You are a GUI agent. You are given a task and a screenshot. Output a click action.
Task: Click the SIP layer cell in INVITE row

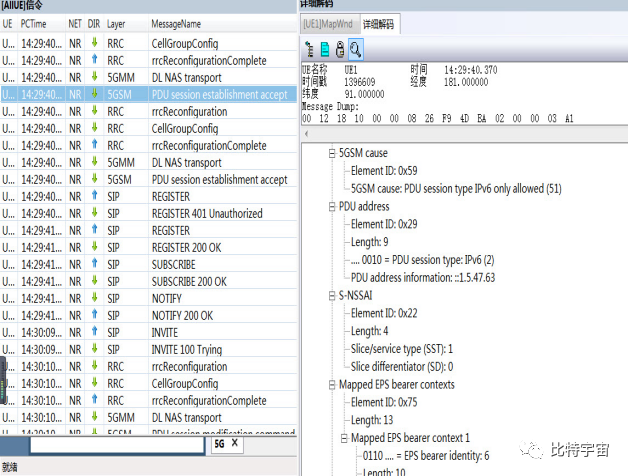[x=114, y=332]
